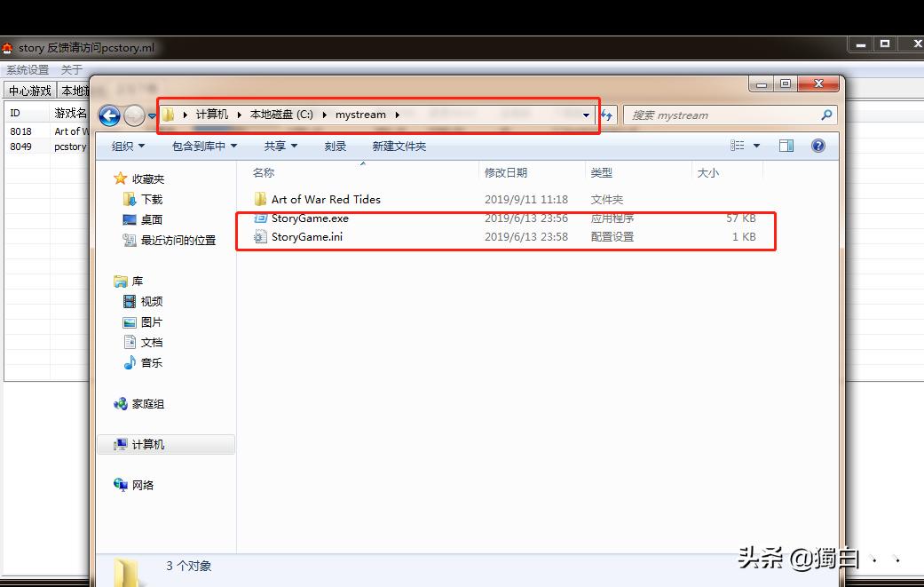This screenshot has width=924, height=587.
Task: Click 新建文件夹 to create folder
Action: point(399,146)
